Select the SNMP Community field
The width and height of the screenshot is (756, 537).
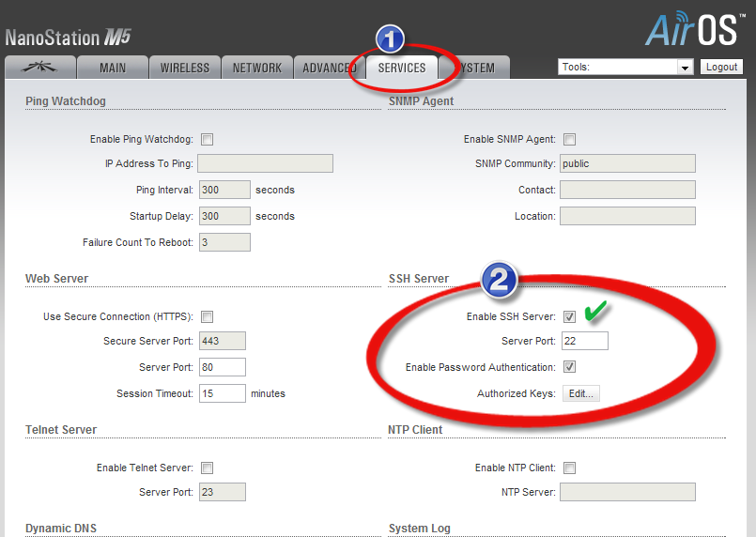[627, 163]
